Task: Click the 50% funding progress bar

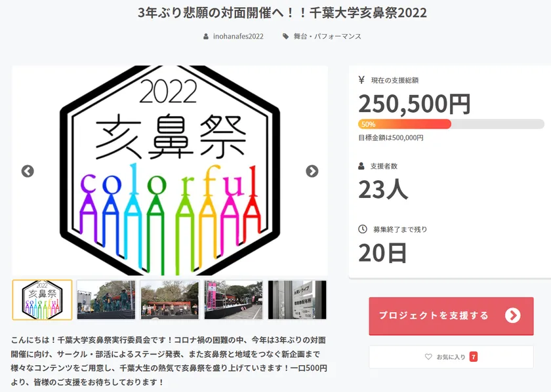Action: tap(451, 124)
